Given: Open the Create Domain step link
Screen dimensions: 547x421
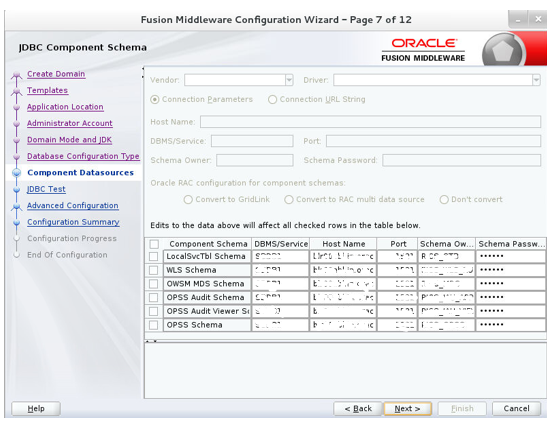Looking at the screenshot, I should coord(56,74).
